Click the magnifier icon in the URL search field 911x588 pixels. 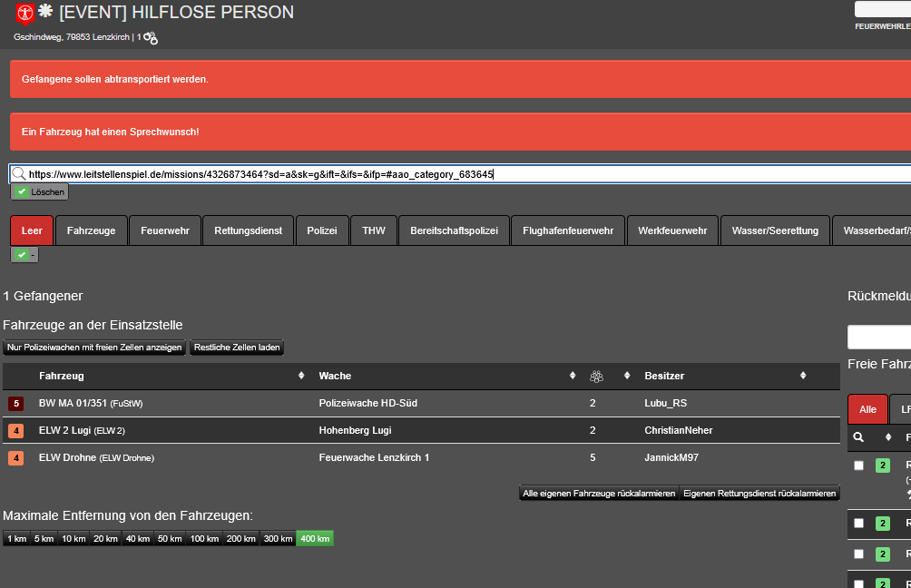tap(18, 173)
